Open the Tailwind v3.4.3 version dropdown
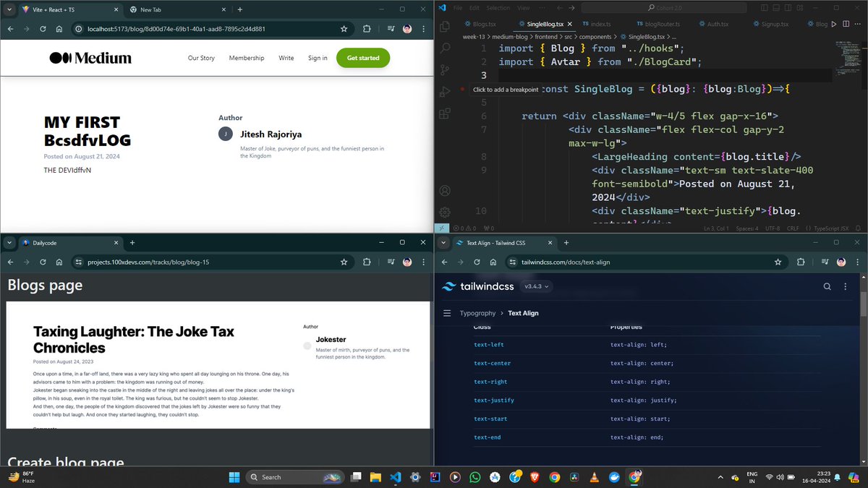This screenshot has height=488, width=868. 535,286
